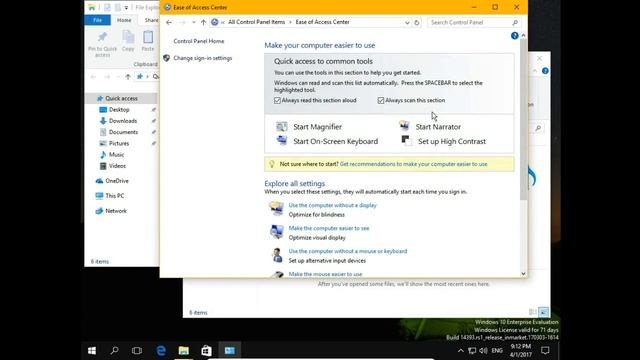
Task: Open the Windows Start menu
Action: point(92,351)
